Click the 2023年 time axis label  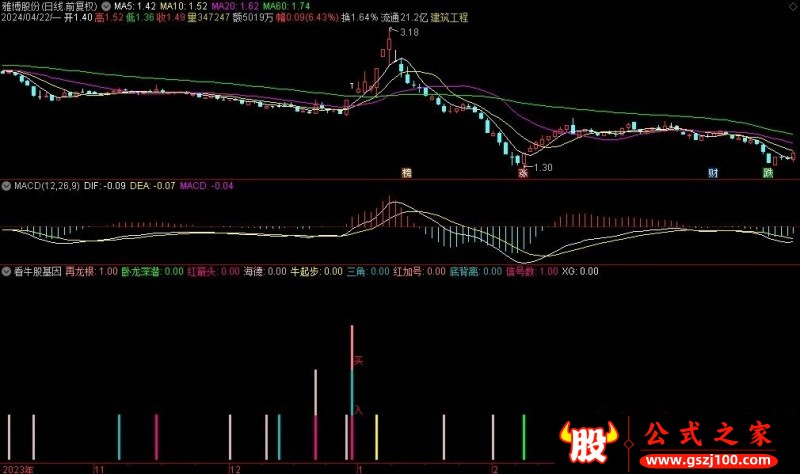[18, 469]
